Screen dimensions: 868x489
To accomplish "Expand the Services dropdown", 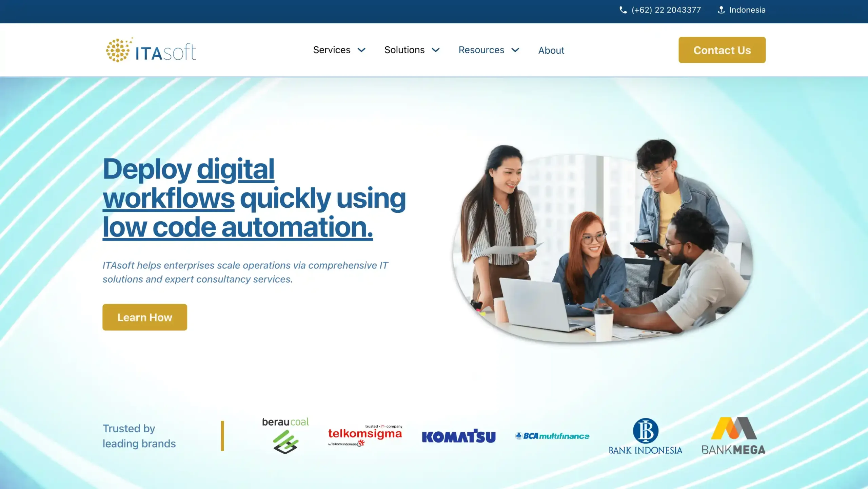I will [339, 50].
